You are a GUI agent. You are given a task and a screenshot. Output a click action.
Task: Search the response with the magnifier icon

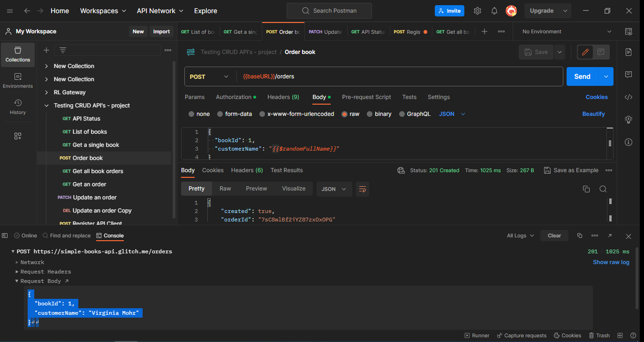click(603, 189)
